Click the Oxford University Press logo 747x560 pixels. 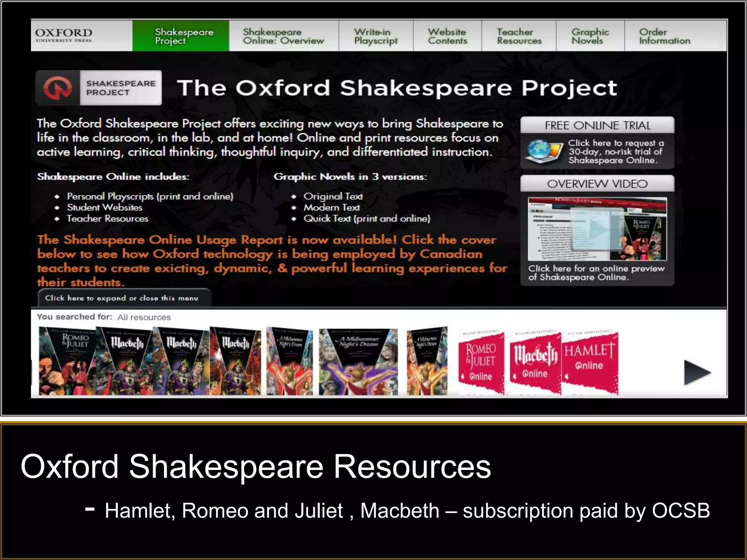coord(64,36)
